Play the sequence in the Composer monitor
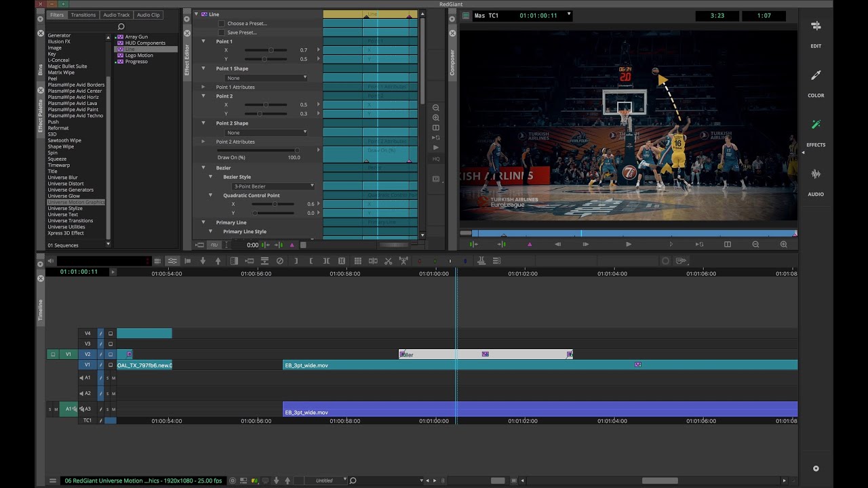Viewport: 868px width, 488px height. click(629, 244)
